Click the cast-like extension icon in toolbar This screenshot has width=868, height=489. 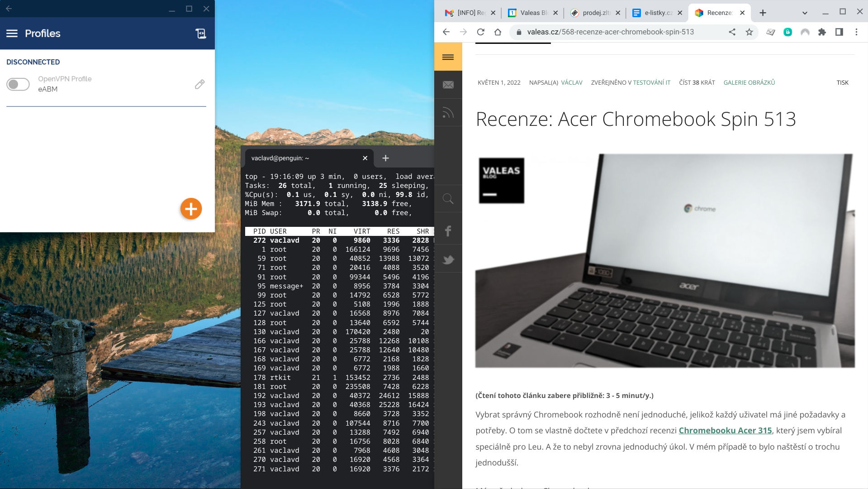[771, 32]
